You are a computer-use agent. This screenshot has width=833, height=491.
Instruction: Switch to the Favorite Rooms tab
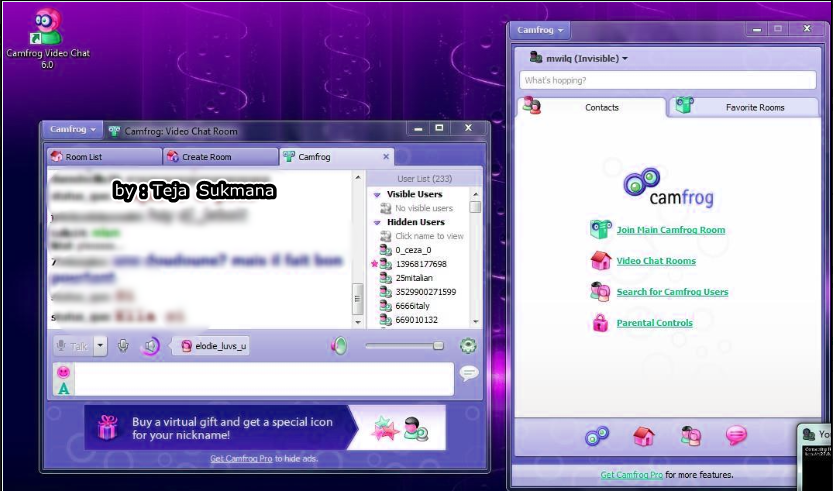pos(744,107)
